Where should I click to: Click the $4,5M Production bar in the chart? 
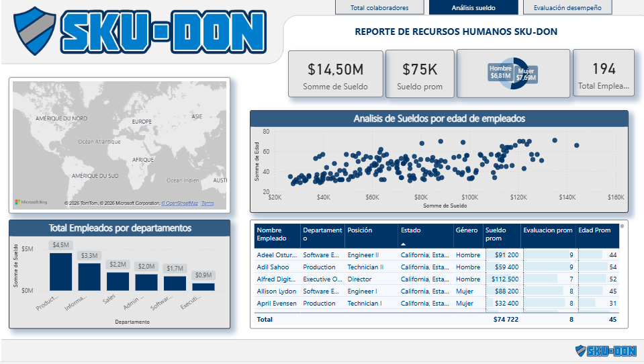coord(60,271)
